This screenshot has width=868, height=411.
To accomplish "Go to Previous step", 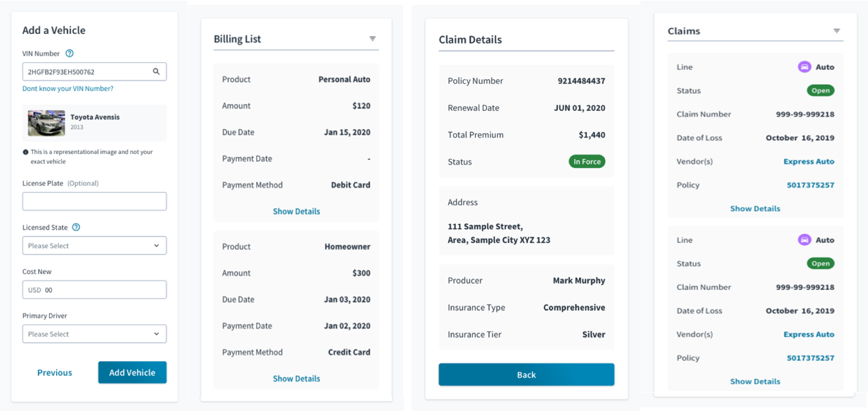I will (x=55, y=372).
